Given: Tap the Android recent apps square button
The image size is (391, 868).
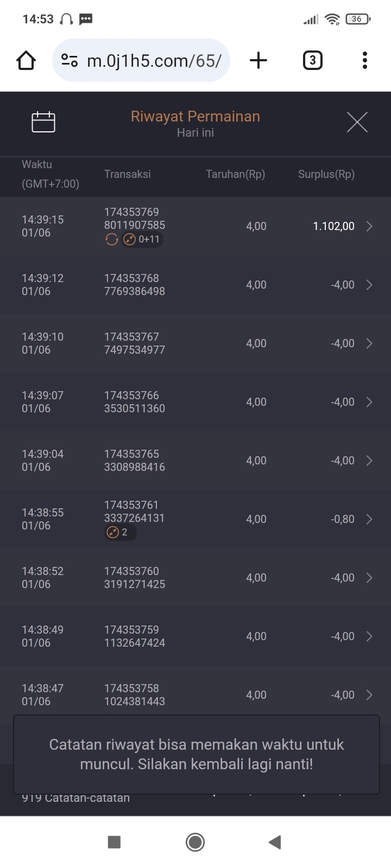Looking at the screenshot, I should coord(114,842).
